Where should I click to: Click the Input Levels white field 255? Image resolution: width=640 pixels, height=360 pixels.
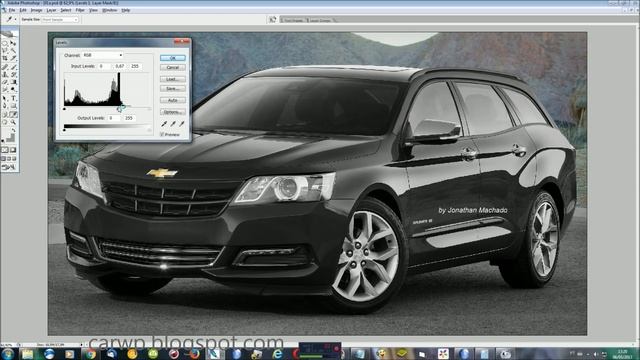135,66
